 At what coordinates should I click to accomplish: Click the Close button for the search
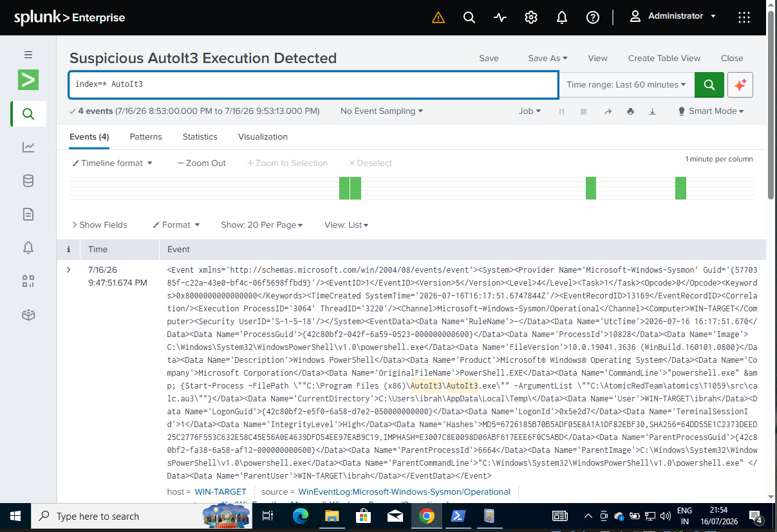(732, 58)
